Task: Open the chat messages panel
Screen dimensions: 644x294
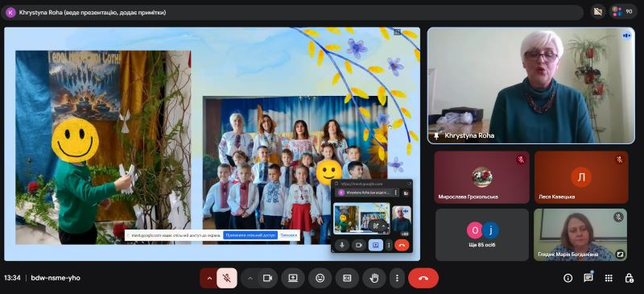Action: pyautogui.click(x=588, y=279)
